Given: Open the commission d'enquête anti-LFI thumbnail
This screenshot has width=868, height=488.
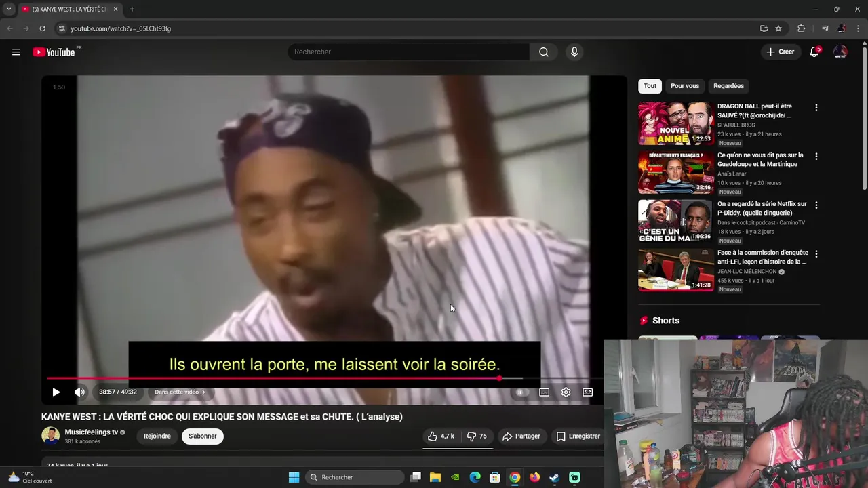Looking at the screenshot, I should coord(675,270).
